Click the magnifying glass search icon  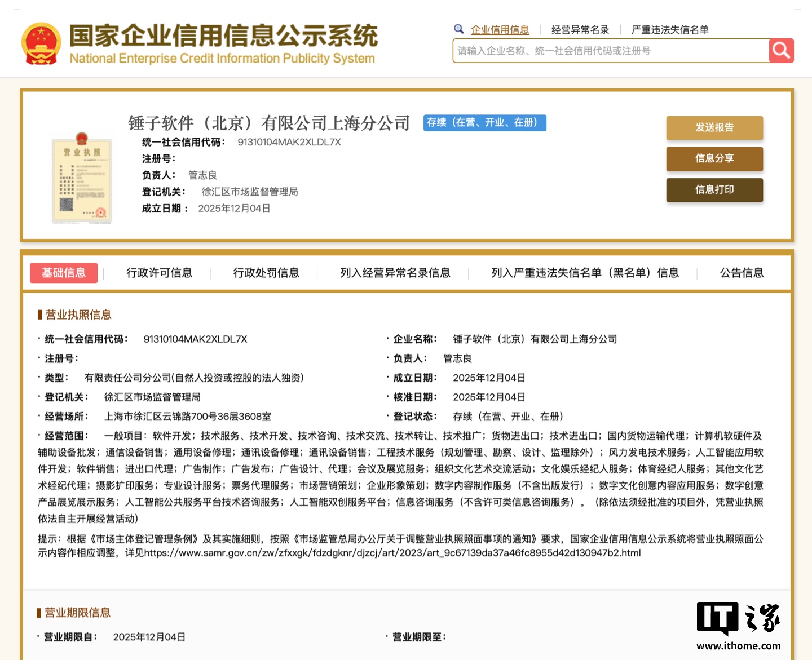coord(781,50)
